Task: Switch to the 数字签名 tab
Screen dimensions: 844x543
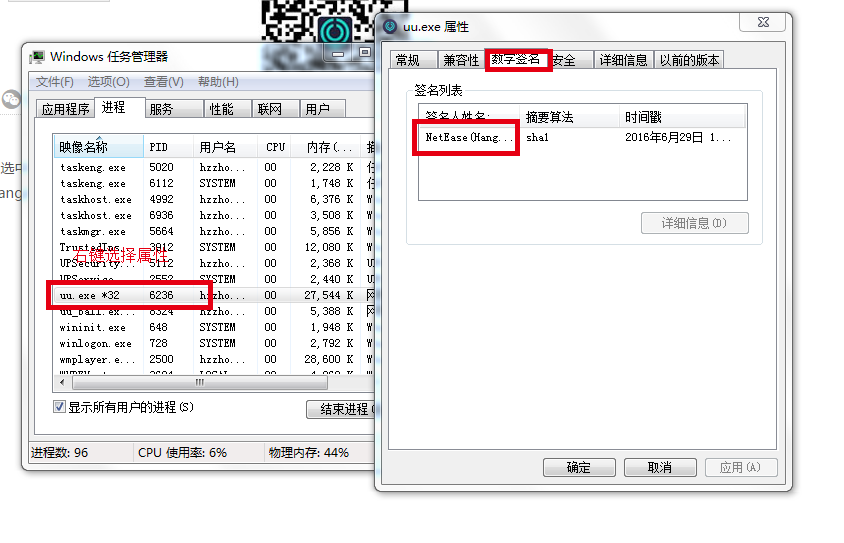Action: click(x=517, y=59)
